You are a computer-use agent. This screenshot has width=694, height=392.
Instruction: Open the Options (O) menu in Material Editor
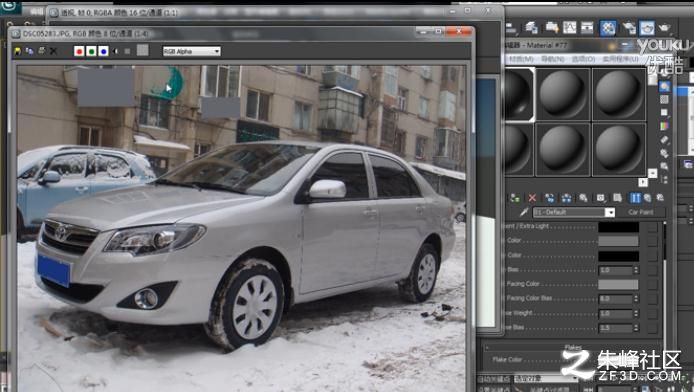coord(583,59)
